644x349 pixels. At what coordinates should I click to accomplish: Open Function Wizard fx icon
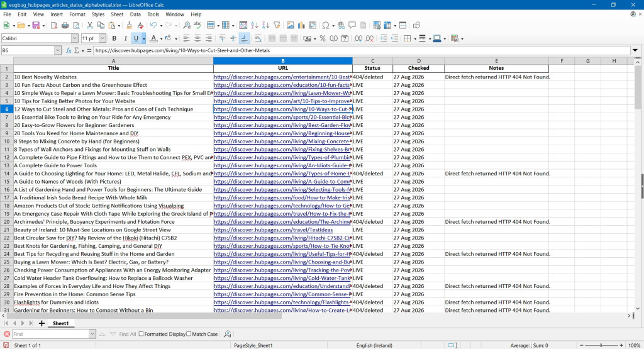[x=69, y=50]
